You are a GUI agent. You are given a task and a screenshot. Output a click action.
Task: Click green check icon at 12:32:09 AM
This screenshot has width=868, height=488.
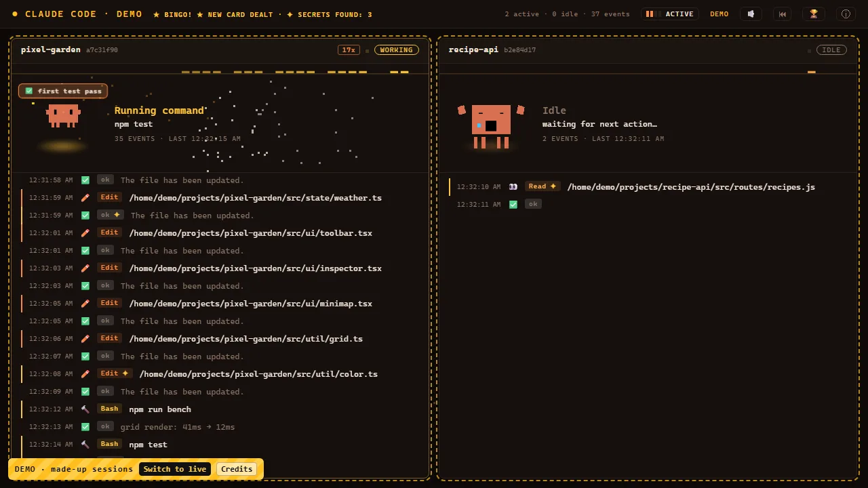pyautogui.click(x=85, y=392)
